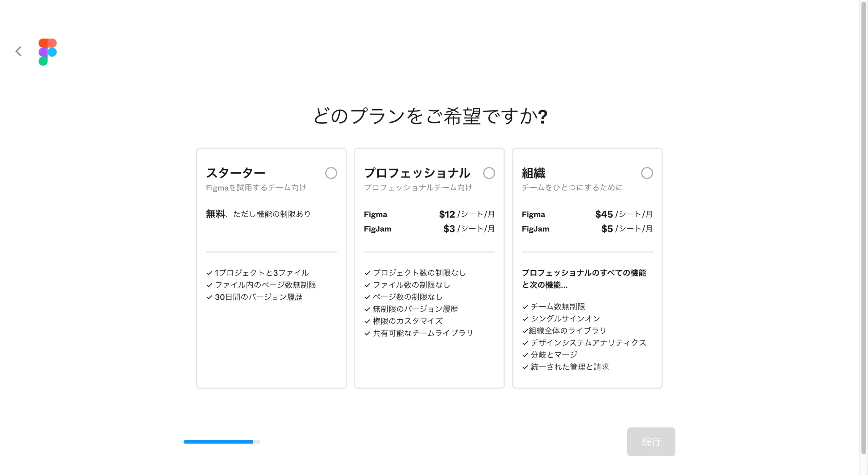Click checkmark beside プロジェクト数の制限なし
868x475 pixels.
pyautogui.click(x=367, y=273)
